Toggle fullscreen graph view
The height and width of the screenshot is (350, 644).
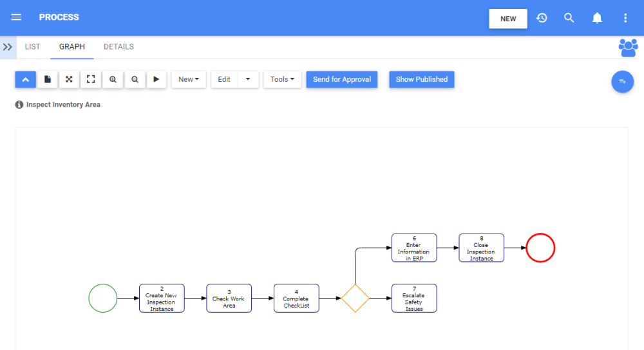[91, 79]
